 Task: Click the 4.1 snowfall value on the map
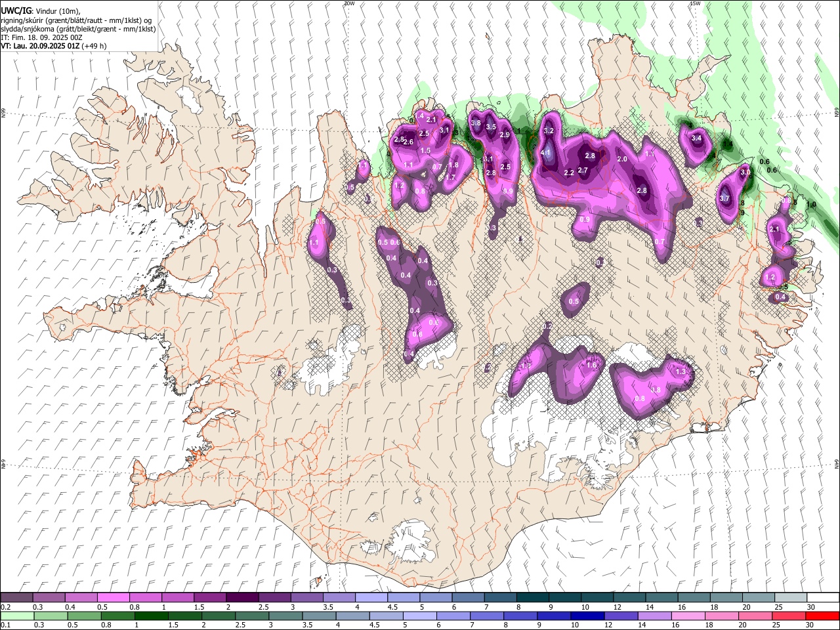[x=545, y=152]
